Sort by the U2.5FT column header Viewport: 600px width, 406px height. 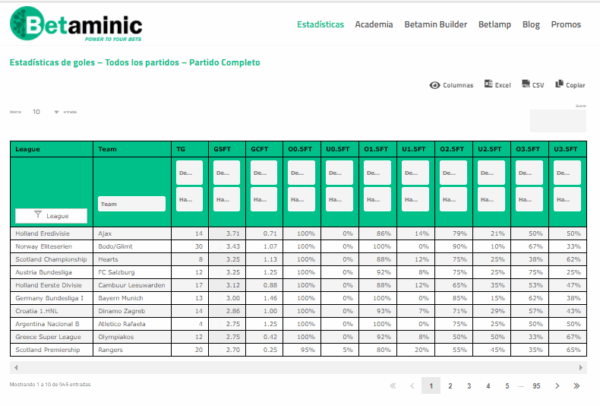tap(491, 149)
